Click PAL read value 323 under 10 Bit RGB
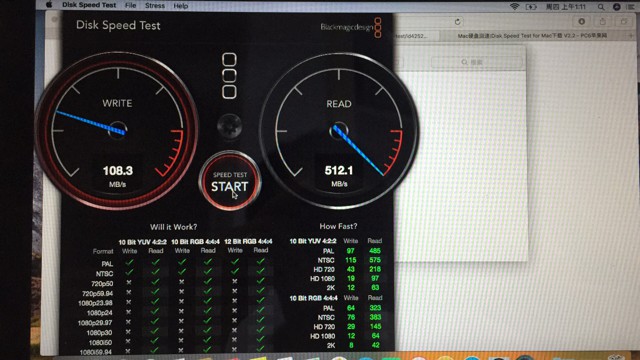 [x=375, y=308]
